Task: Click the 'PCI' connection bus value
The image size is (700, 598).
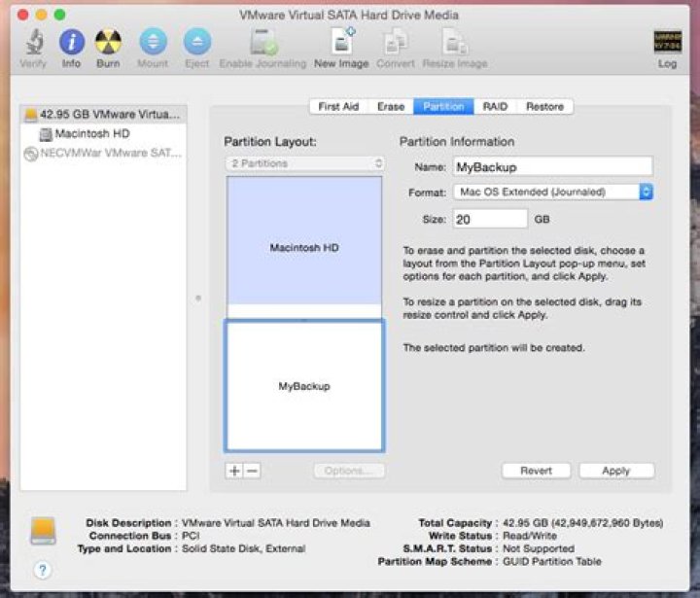Action: click(191, 536)
